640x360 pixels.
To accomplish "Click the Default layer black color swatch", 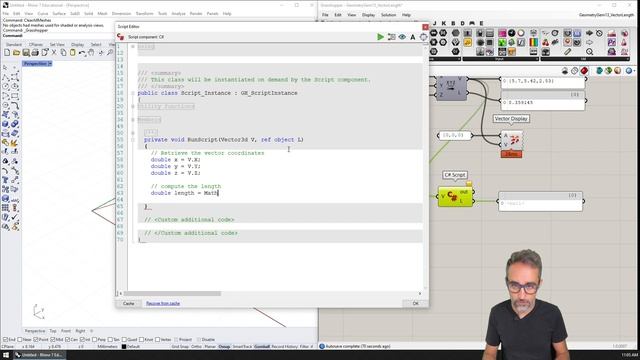I will tap(124, 347).
